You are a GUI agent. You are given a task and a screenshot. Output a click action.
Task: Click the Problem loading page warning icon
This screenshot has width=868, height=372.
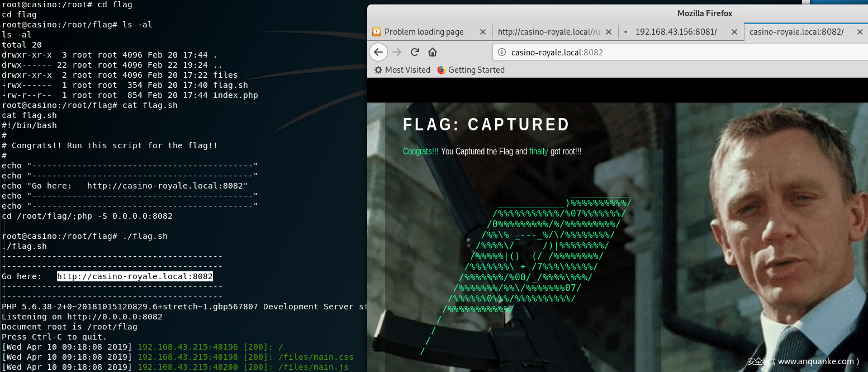[377, 32]
